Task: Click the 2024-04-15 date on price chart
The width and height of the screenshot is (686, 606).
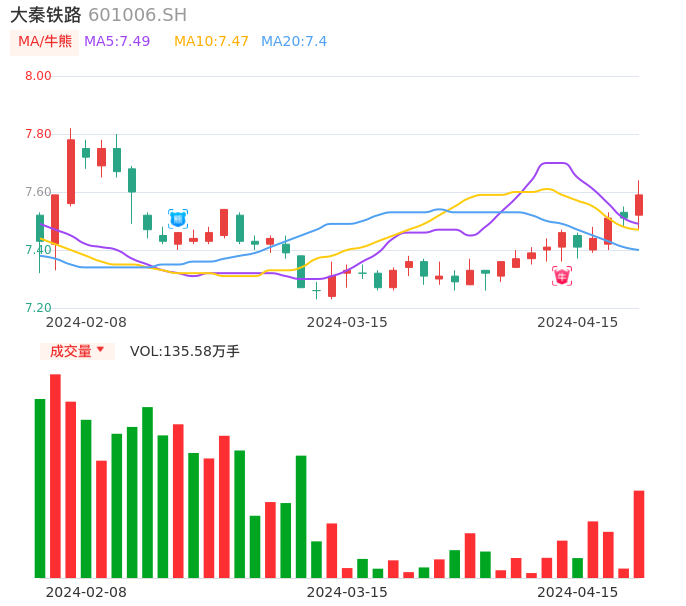Action: coord(578,322)
